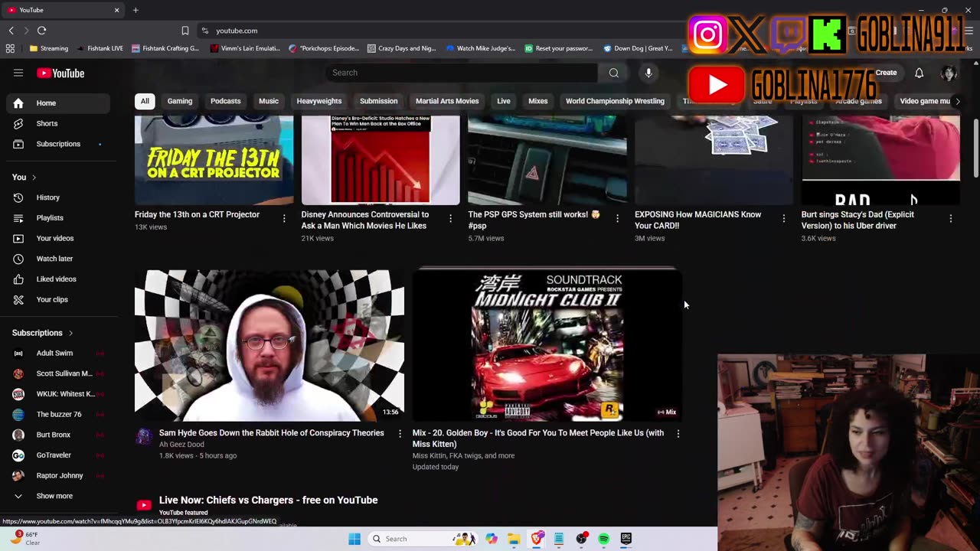Select Martial Arts Movies chip
Image resolution: width=980 pixels, height=551 pixels.
(447, 101)
